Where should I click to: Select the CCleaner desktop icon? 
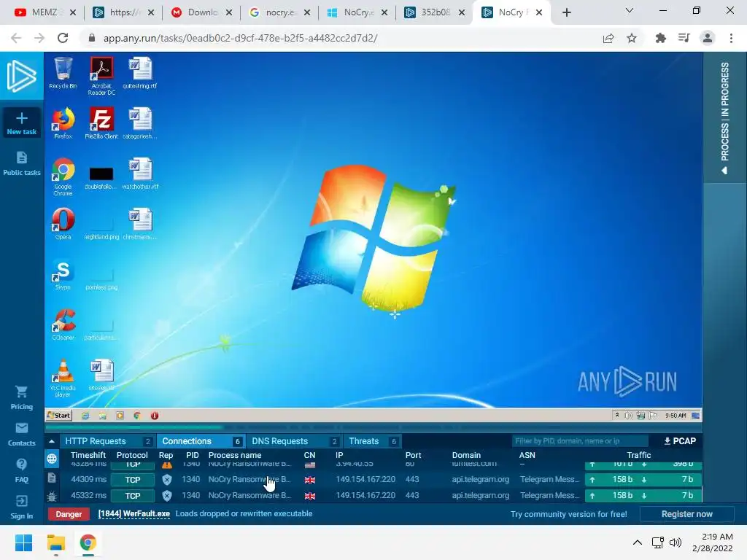63,324
